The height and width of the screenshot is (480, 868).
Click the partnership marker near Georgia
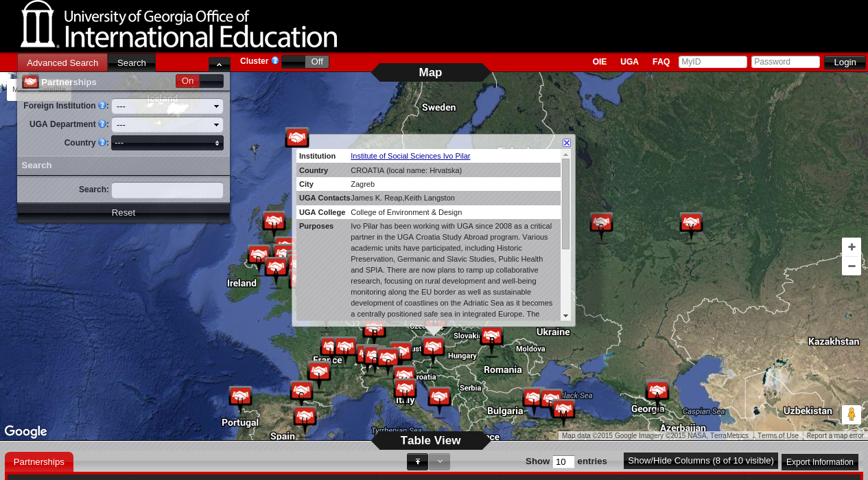[657, 391]
